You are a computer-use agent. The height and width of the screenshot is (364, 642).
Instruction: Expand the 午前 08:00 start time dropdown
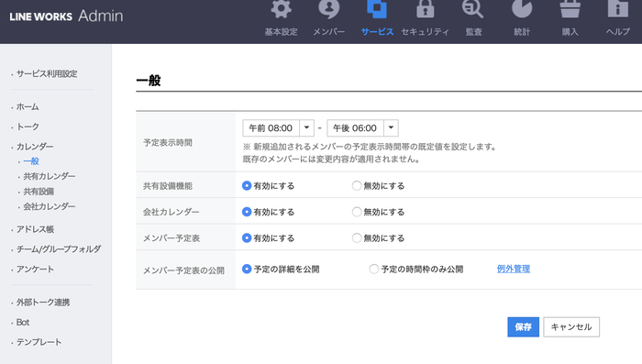[306, 128]
